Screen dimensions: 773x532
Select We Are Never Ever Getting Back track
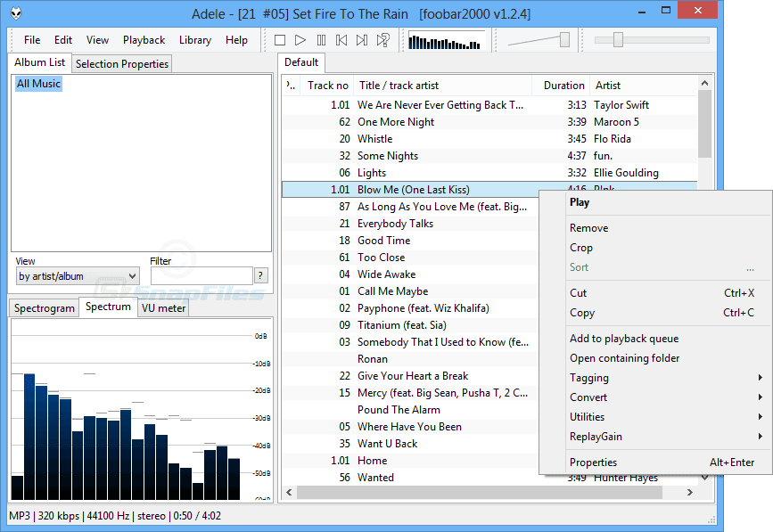click(489, 105)
